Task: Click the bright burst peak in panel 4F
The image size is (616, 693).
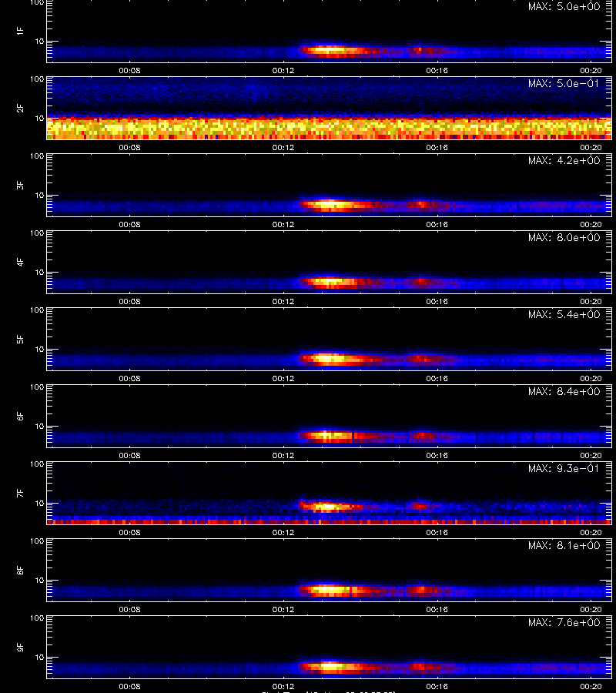Action: click(330, 281)
